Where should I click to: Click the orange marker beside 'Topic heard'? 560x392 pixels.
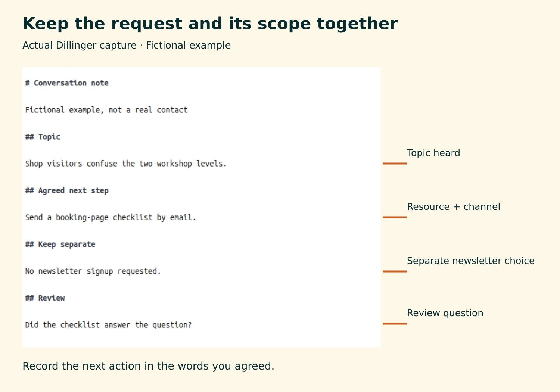point(395,164)
